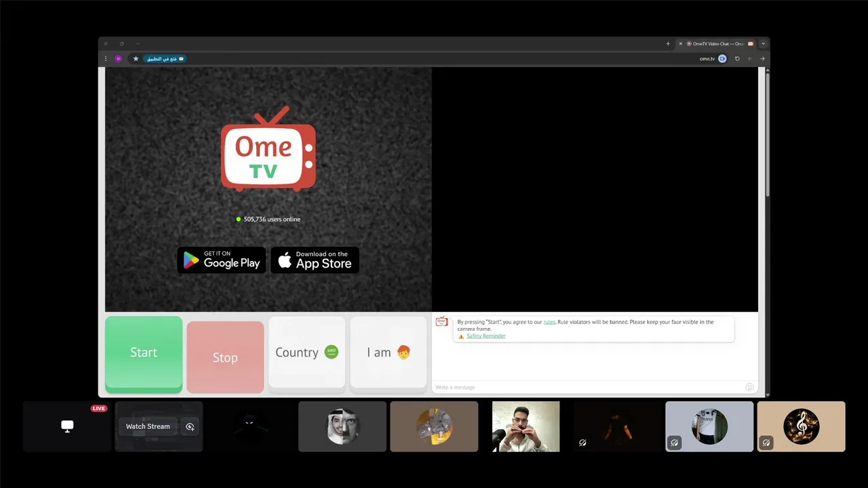
Task: Click the Write a message field
Action: [587, 387]
